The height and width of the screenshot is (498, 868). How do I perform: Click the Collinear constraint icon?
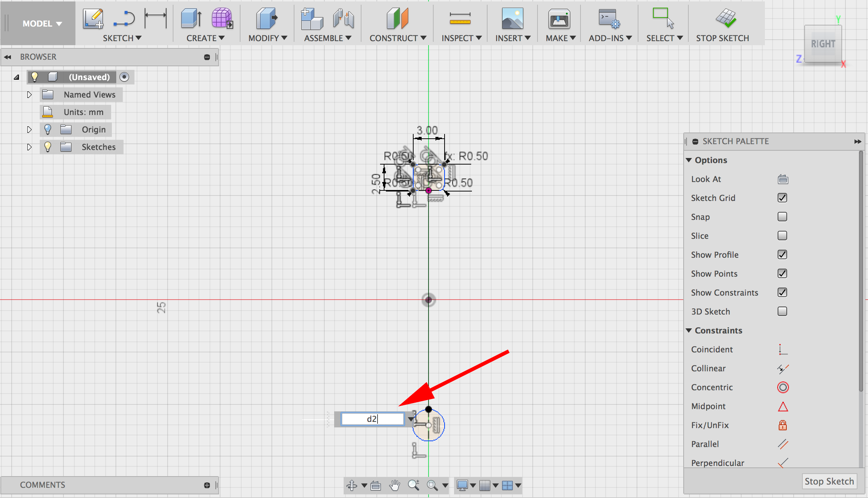pyautogui.click(x=783, y=368)
